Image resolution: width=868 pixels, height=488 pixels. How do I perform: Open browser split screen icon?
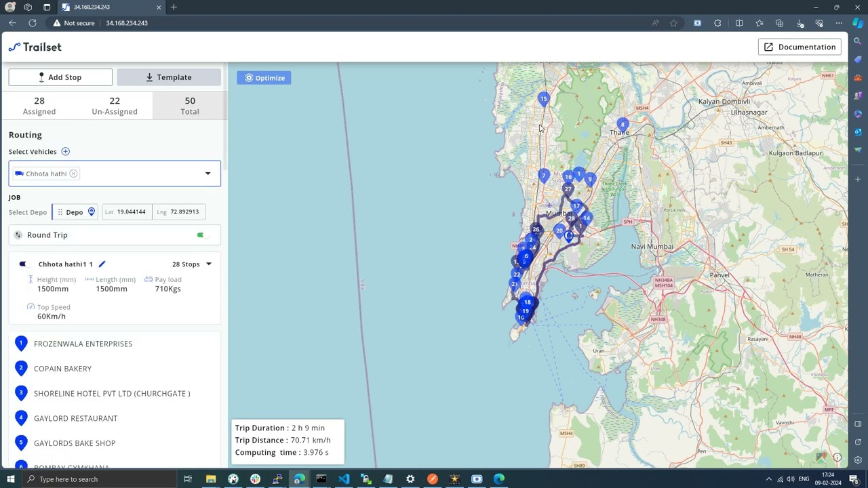click(739, 23)
